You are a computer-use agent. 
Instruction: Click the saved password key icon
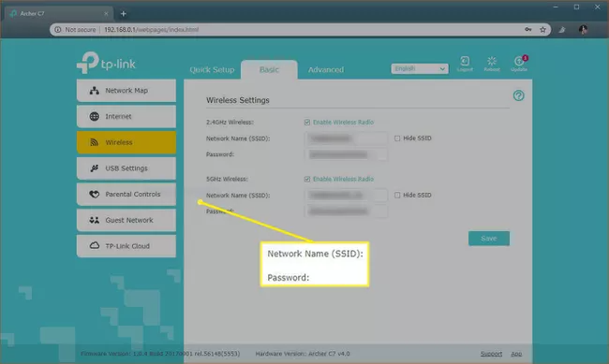click(x=528, y=30)
